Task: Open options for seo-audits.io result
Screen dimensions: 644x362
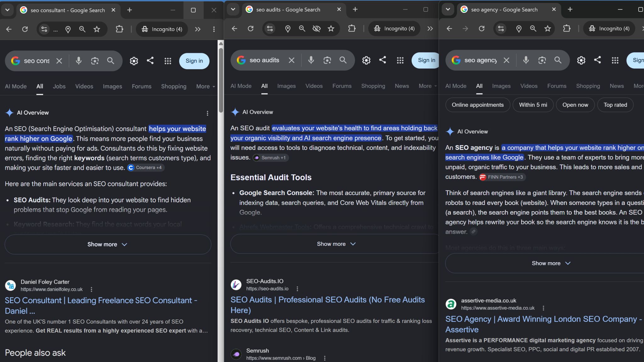Action: tap(297, 289)
